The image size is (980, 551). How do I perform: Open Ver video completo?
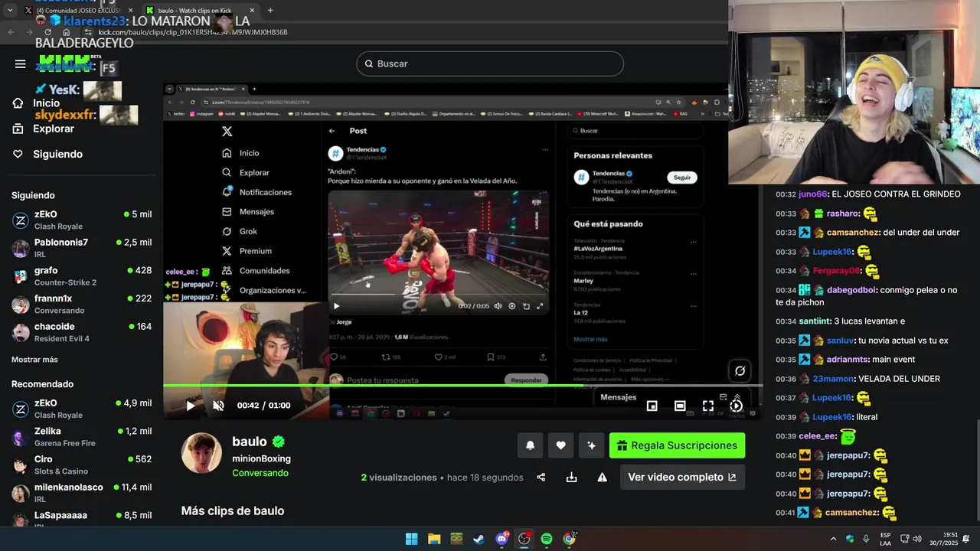coord(682,477)
